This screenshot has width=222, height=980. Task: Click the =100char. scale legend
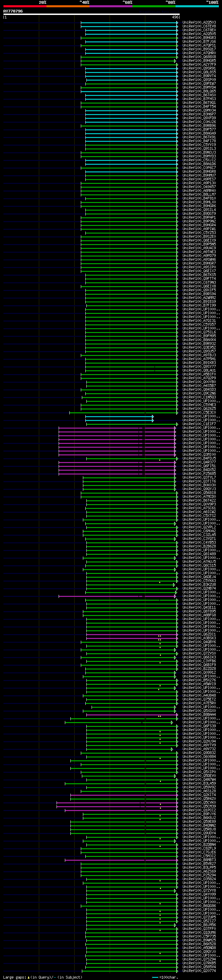tap(165, 977)
